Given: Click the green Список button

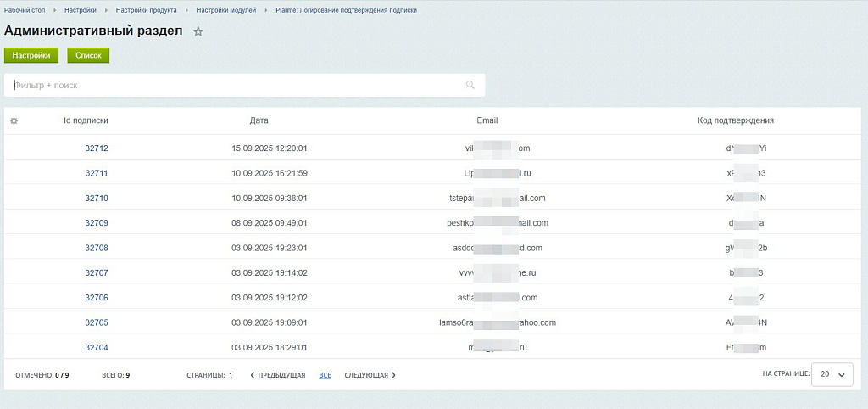Looking at the screenshot, I should tap(88, 55).
